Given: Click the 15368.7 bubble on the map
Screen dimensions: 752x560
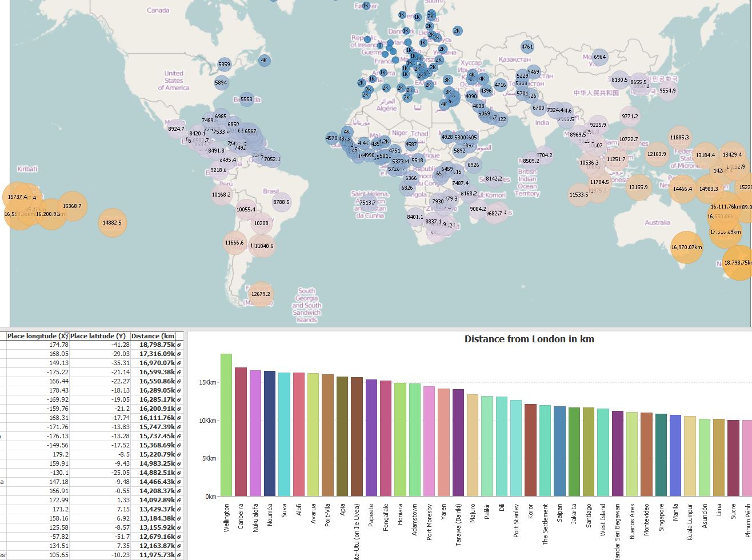Looking at the screenshot, I should (x=72, y=206).
